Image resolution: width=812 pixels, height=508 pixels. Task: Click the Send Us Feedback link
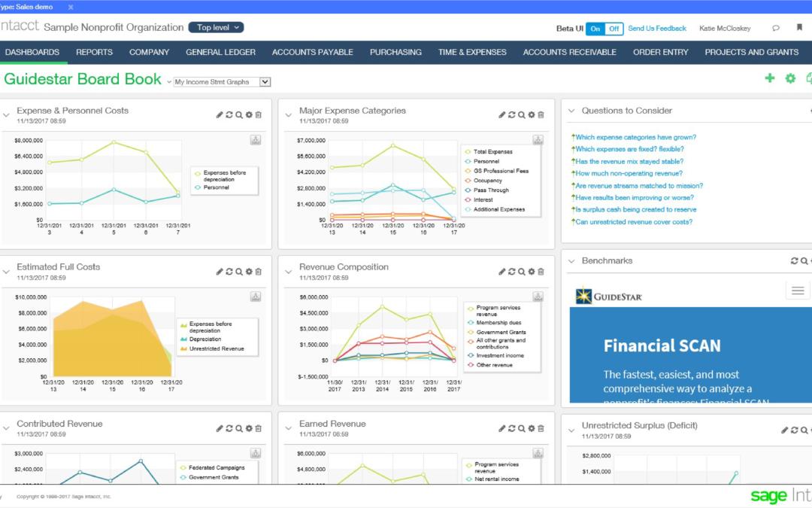pyautogui.click(x=657, y=28)
